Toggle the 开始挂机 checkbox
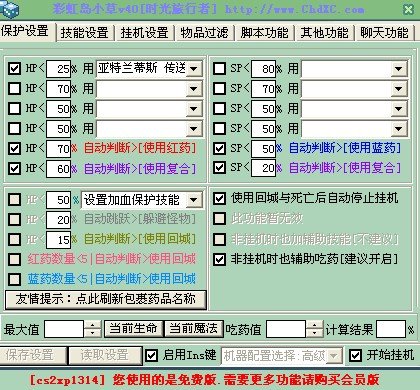 [x=355, y=356]
